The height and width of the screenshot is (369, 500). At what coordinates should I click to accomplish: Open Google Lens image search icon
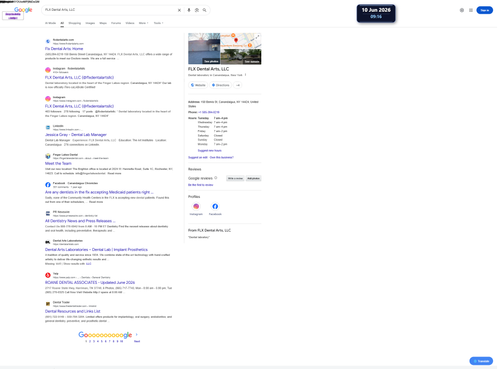(197, 10)
